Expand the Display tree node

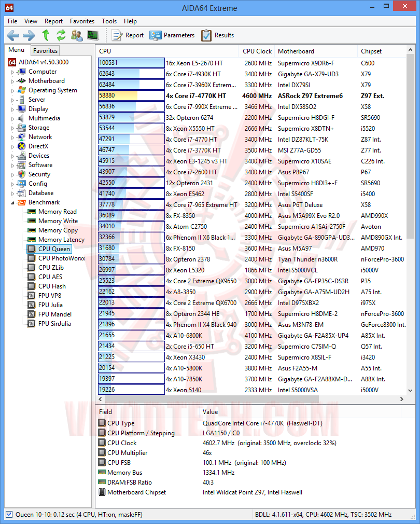12,109
